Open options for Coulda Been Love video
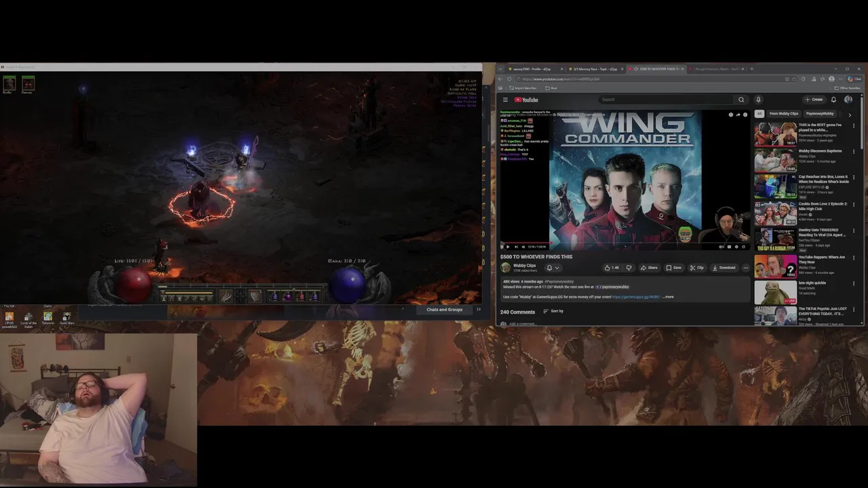The image size is (868, 488). 854,205
